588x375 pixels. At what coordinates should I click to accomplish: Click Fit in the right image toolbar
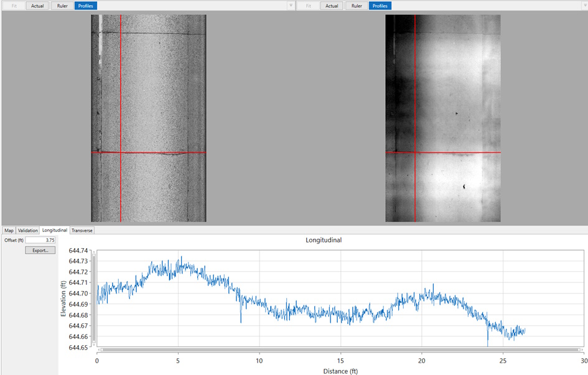point(308,6)
